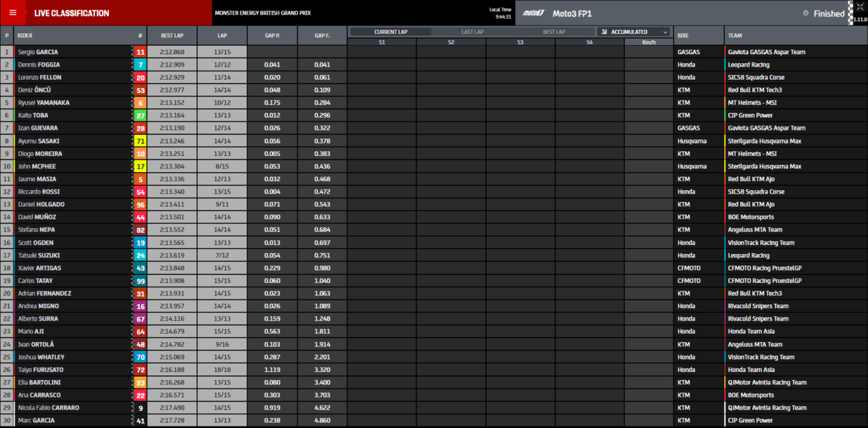Viewport: 868px width, 428px height.
Task: Click the BEST LAP column header
Action: click(x=172, y=35)
